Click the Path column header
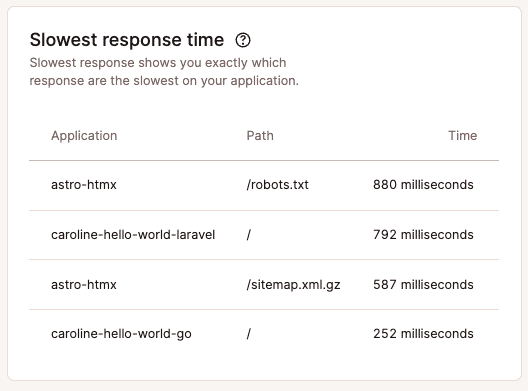This screenshot has height=391, width=528. point(260,136)
